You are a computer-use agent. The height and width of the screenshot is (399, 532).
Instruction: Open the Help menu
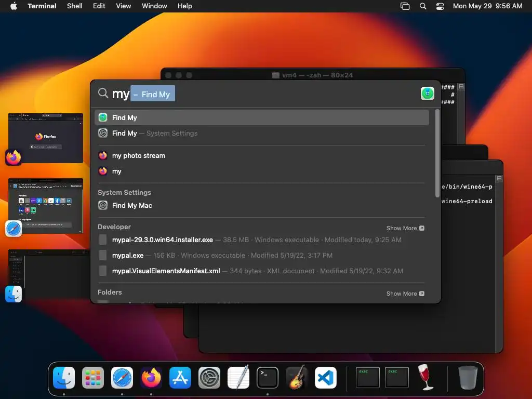(x=185, y=6)
